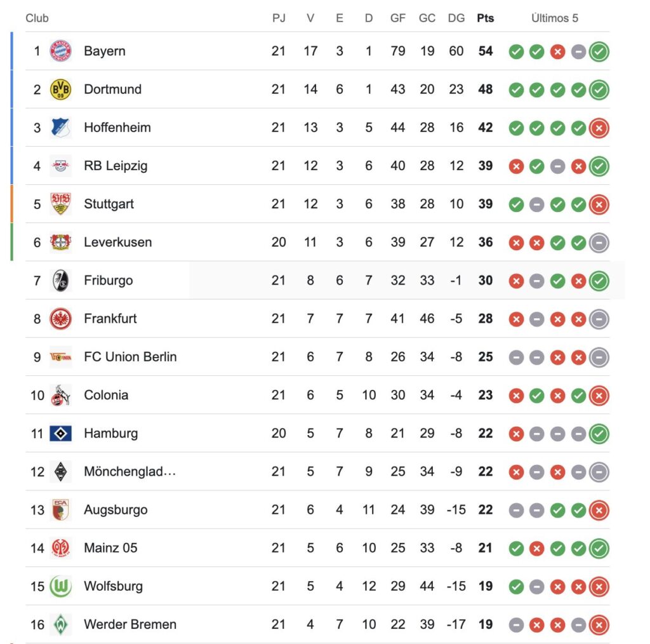Click the Stuttgart club crest
Viewport: 650px width, 644px height.
(61, 204)
